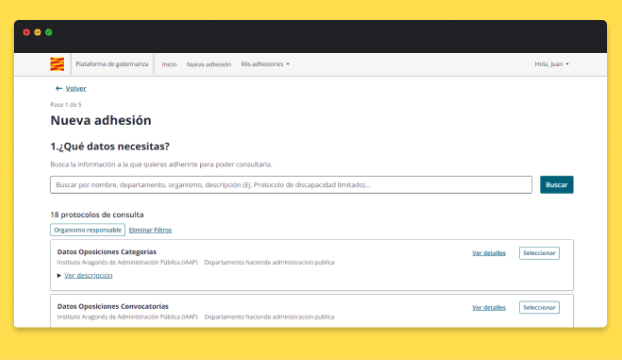
Task: Click the Aragón flag logo
Action: click(x=57, y=64)
